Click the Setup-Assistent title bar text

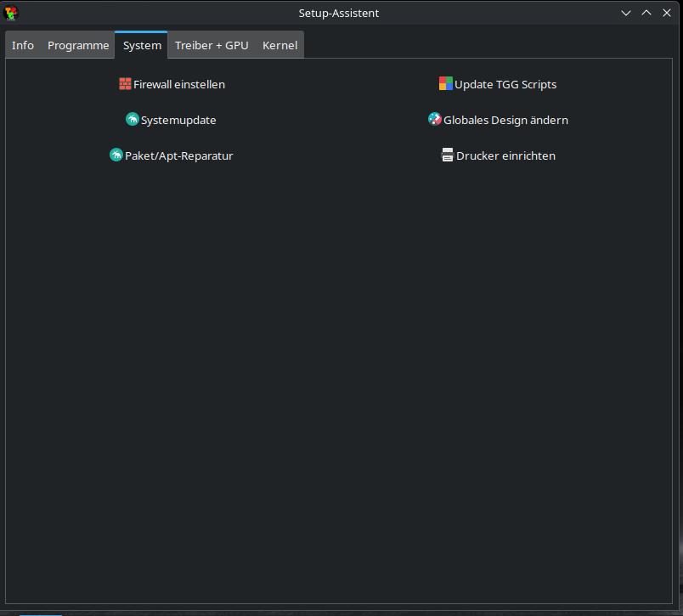339,13
